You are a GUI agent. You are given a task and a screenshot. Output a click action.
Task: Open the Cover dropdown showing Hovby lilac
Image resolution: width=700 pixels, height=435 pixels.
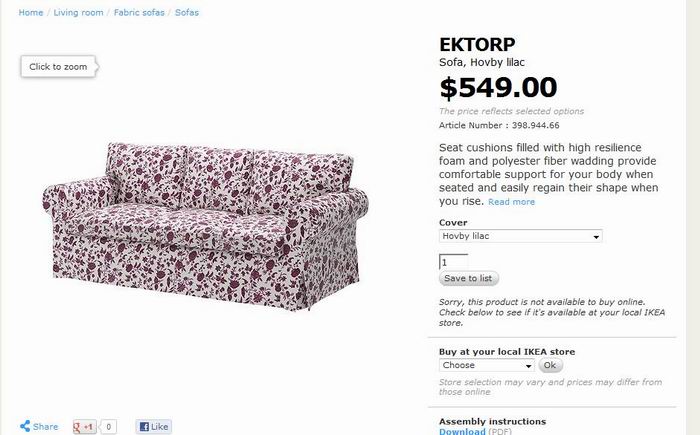click(520, 236)
